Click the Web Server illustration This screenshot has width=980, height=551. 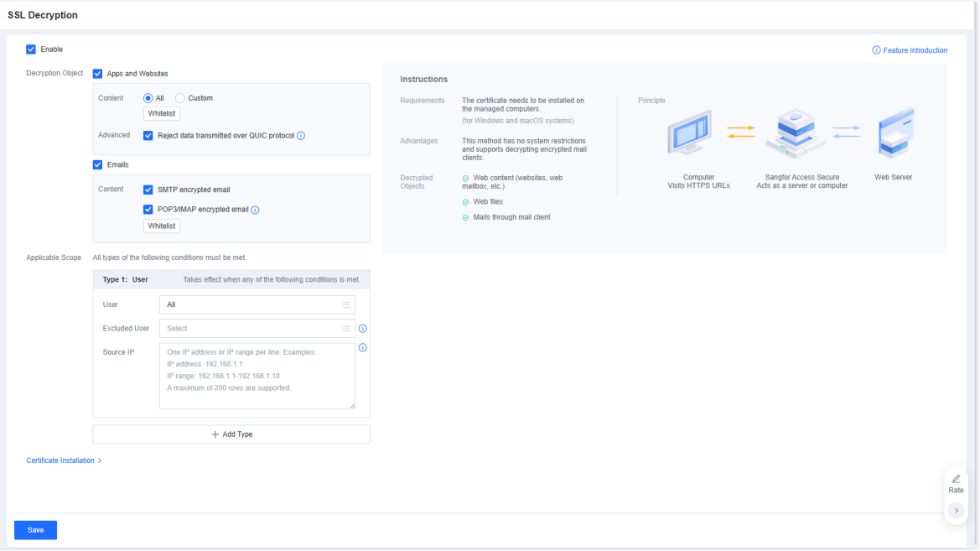(x=897, y=133)
